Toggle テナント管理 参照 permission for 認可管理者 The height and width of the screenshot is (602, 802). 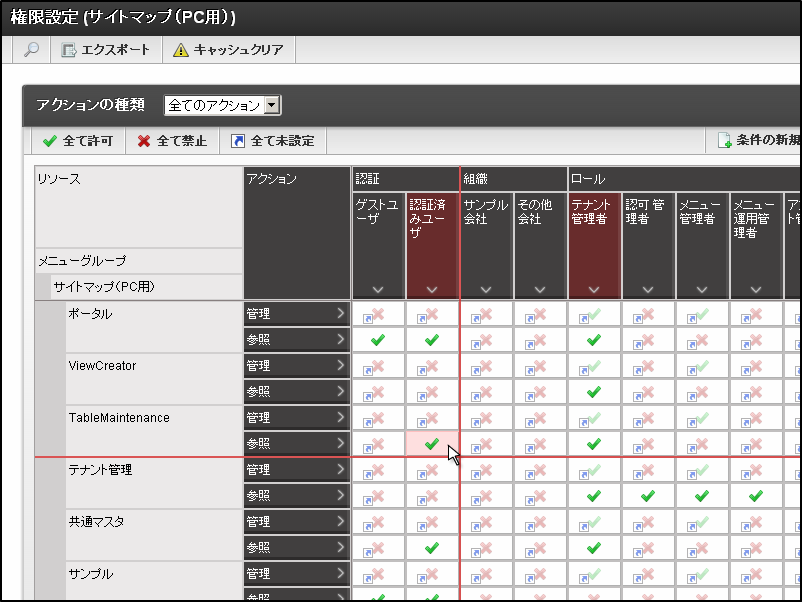click(648, 496)
